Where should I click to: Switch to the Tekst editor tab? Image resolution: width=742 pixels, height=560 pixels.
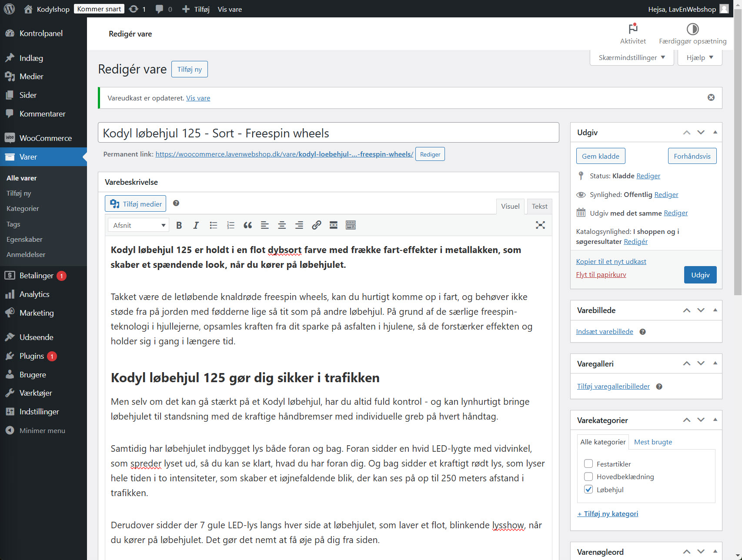[539, 206]
